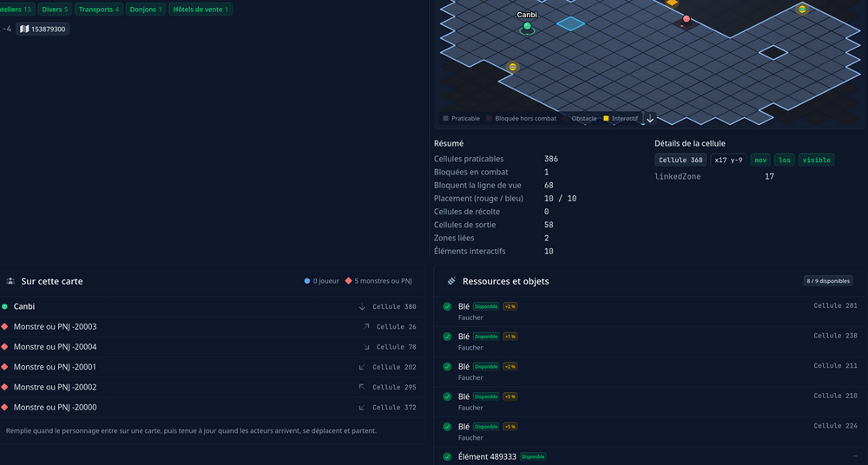This screenshot has height=465, width=868.
Task: Click the 'Bloquée hors combat' legend swatch
Action: (490, 119)
